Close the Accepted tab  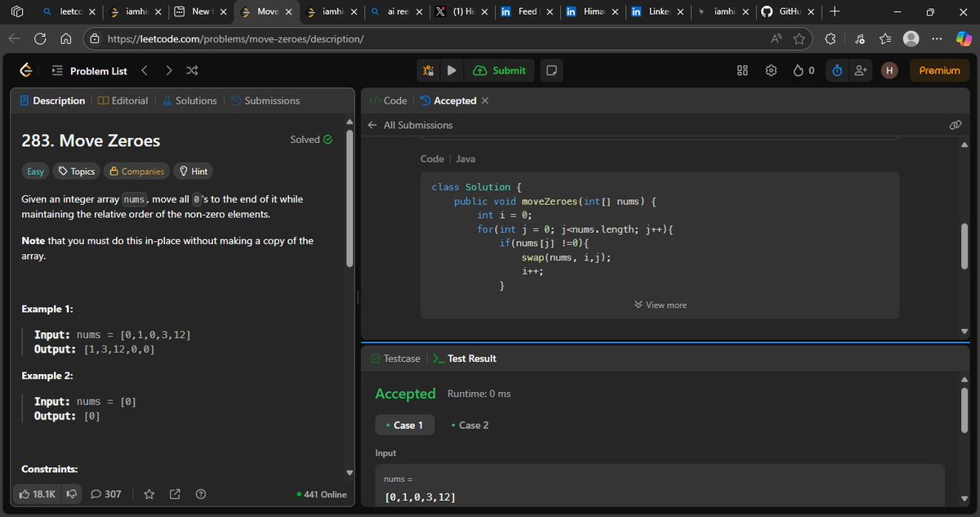[485, 100]
